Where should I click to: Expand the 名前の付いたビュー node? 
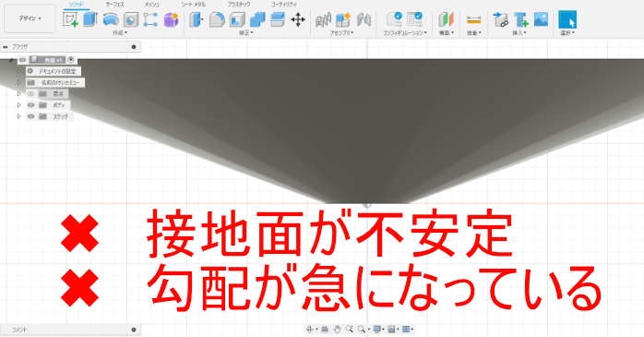pyautogui.click(x=18, y=82)
